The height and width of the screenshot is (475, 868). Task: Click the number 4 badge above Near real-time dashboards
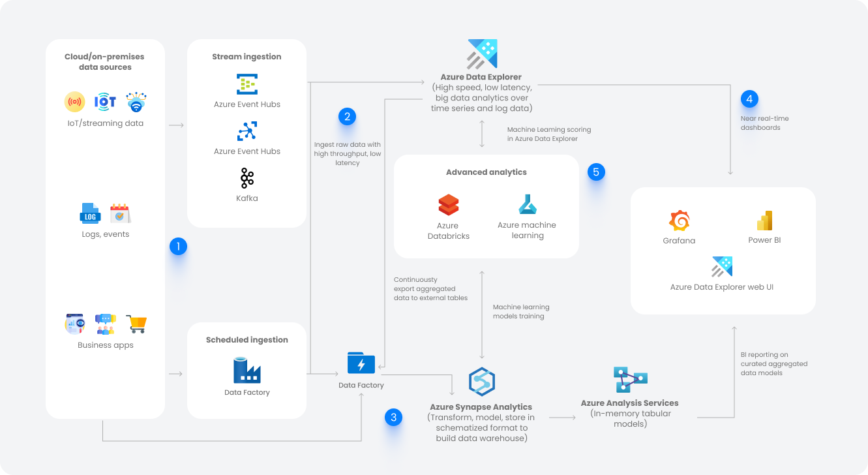[749, 99]
